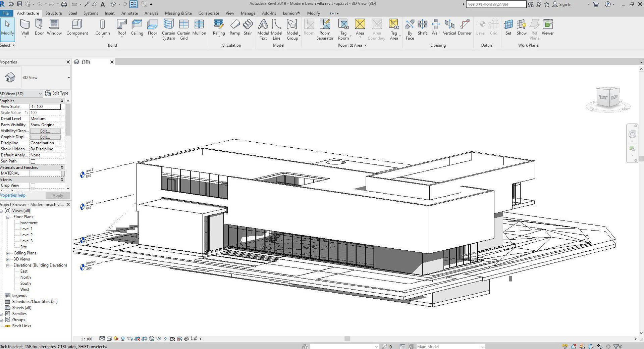Viewport: 644px width, 349px height.
Task: Select the Stair tool
Action: tap(248, 28)
